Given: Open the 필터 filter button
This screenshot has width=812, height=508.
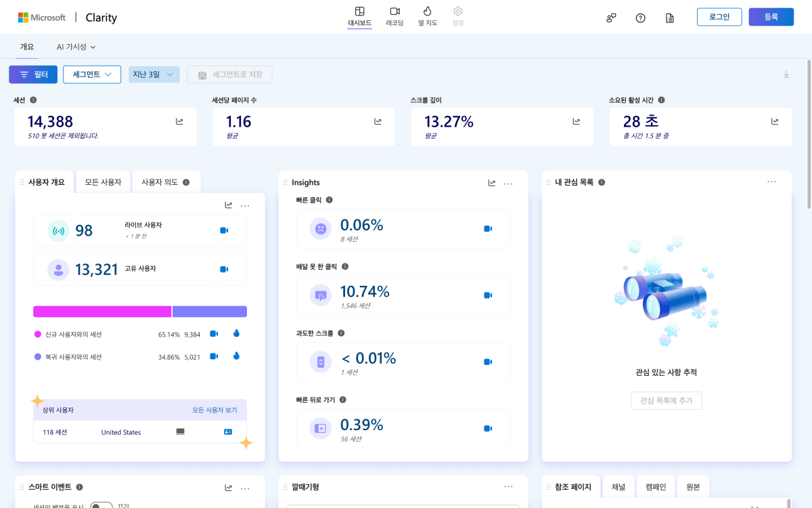Looking at the screenshot, I should click(33, 75).
